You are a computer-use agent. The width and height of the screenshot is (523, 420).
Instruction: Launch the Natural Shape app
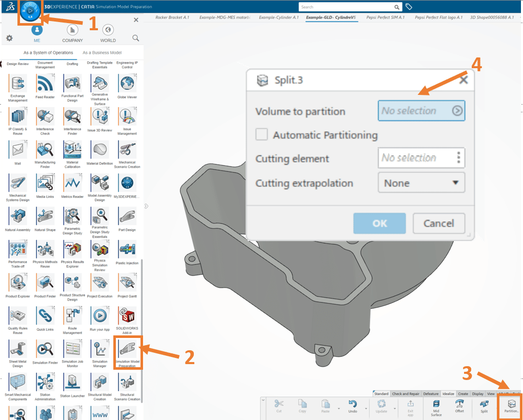point(45,219)
